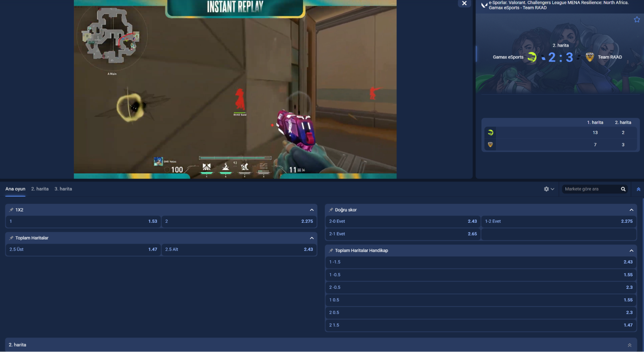
Task: Pin the Toplam Haritalar market
Action: coord(11,238)
